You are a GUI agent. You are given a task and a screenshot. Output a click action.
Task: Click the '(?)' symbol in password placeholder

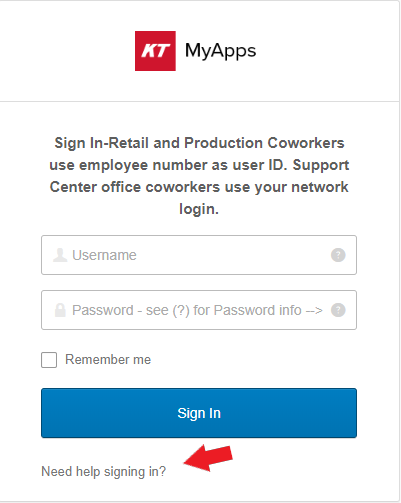pyautogui.click(x=181, y=310)
